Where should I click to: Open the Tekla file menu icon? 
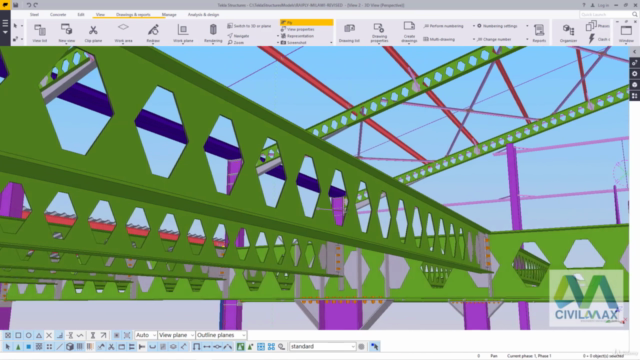(5, 5)
